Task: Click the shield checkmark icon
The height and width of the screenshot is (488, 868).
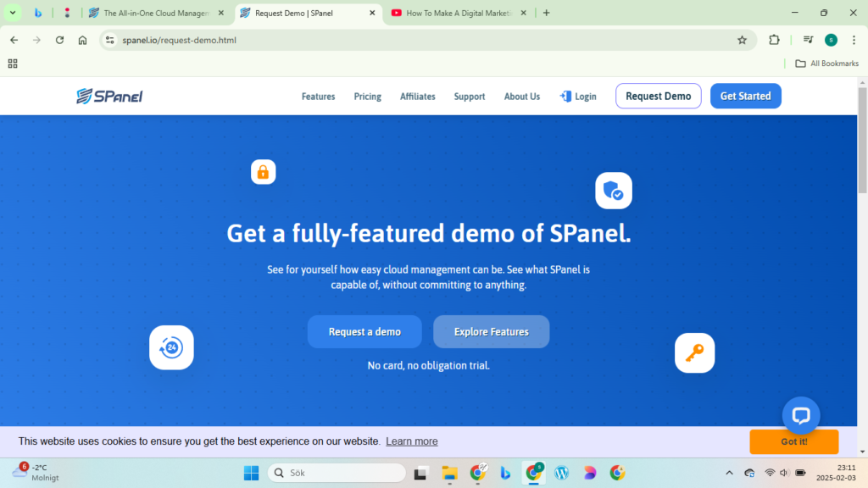Action: (614, 191)
